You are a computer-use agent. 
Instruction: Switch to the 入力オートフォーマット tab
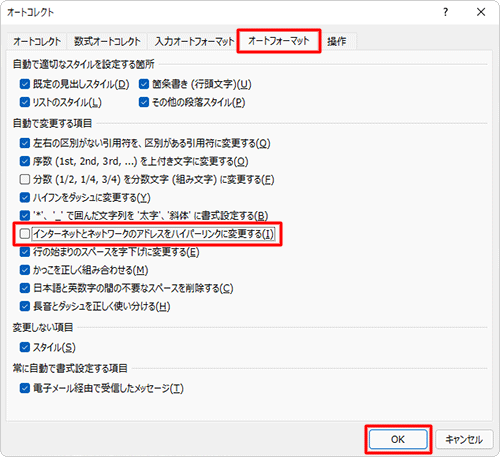[194, 42]
